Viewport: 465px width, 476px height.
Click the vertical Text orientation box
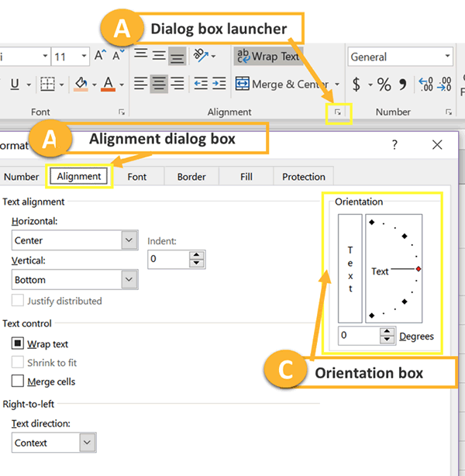pos(350,268)
